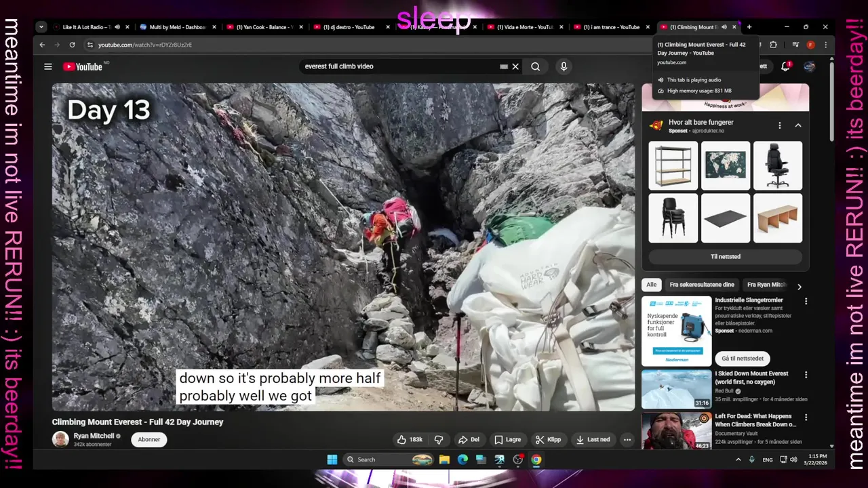Click the office chair product in ad

pos(777,165)
